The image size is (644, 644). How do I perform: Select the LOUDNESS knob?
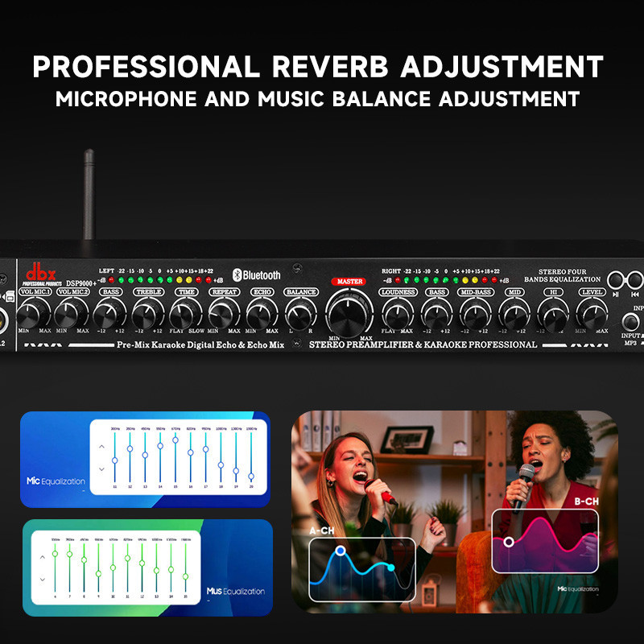(398, 314)
